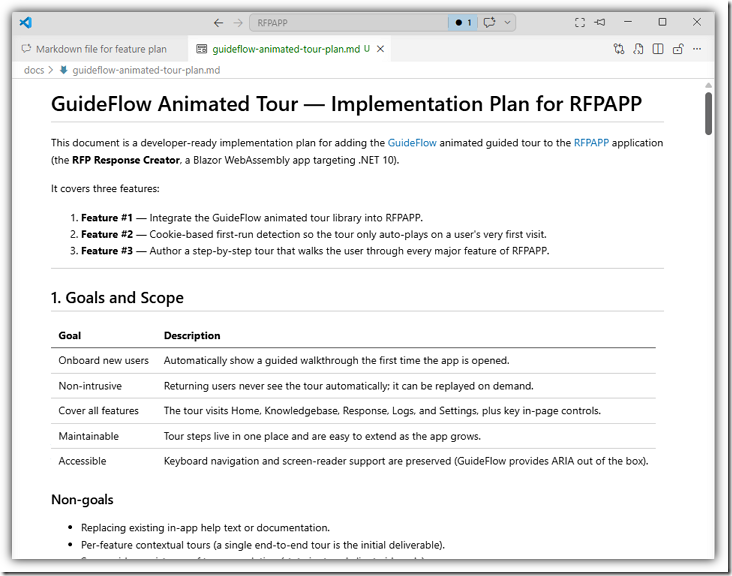
Task: Toggle the editor lock icon
Action: pos(678,49)
